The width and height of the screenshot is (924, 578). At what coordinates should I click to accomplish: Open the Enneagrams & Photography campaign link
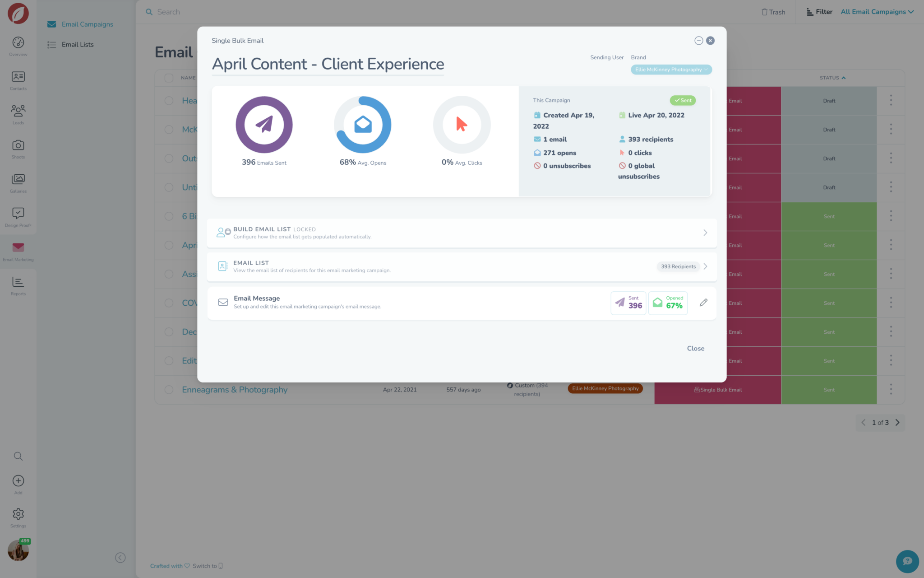click(x=235, y=390)
